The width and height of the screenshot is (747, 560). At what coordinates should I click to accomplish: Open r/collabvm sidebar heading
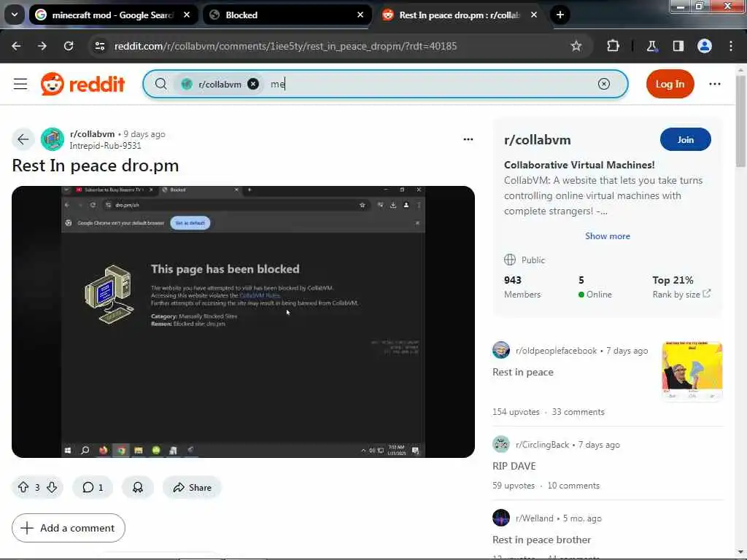coord(537,139)
